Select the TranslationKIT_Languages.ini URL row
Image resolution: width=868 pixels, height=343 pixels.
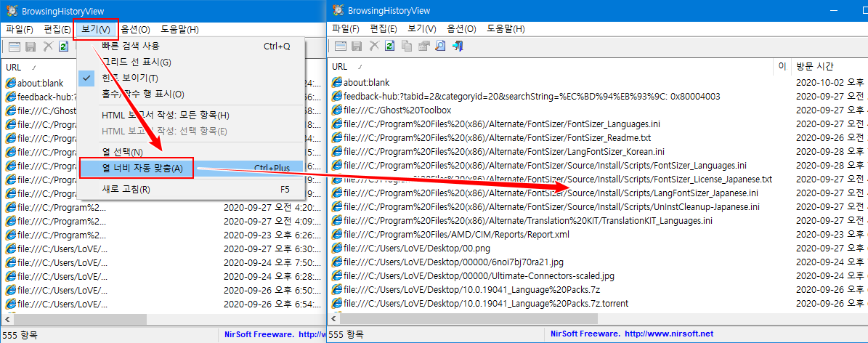[x=528, y=220]
